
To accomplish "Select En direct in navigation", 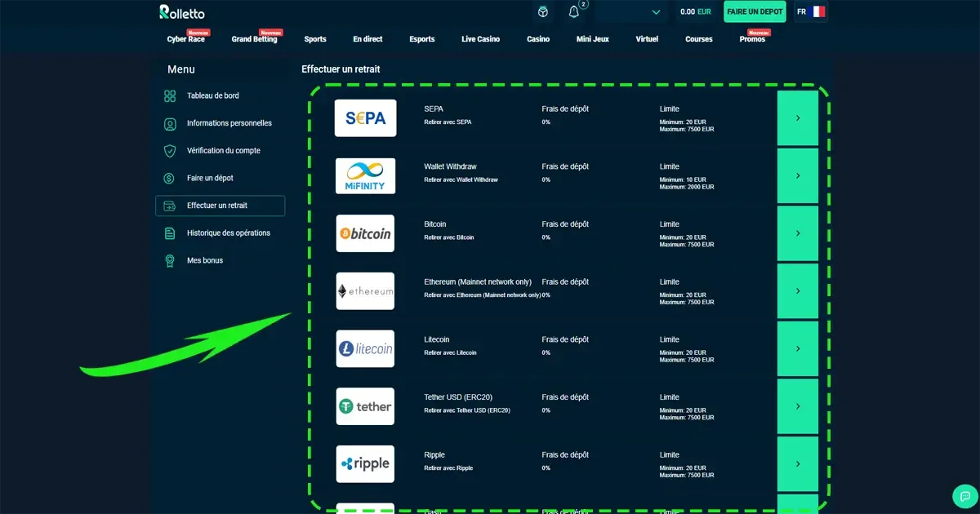I will coord(367,39).
